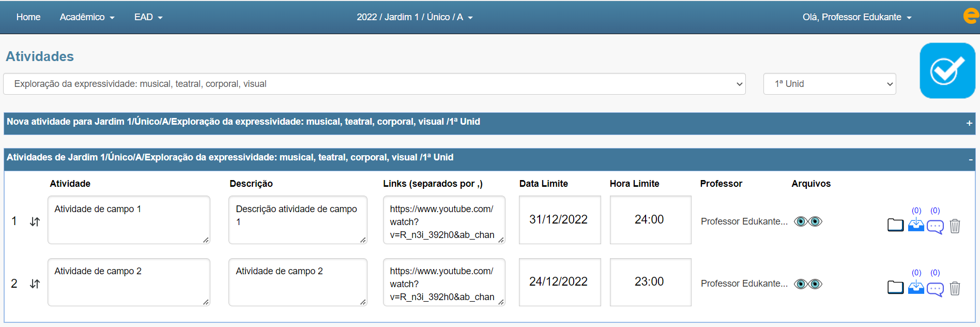Viewport: 980px width, 327px height.
Task: Collapse the Atividades de Jardim panel
Action: tap(970, 159)
